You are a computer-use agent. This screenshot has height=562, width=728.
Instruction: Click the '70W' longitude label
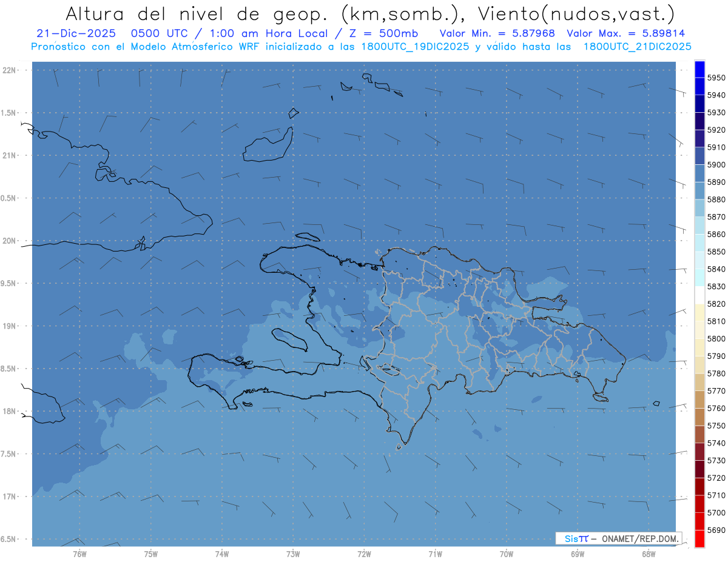point(507,554)
